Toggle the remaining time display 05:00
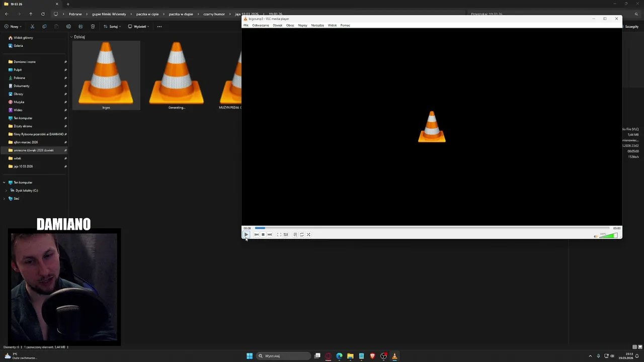Screen dimensions: 644x362 [616, 228]
